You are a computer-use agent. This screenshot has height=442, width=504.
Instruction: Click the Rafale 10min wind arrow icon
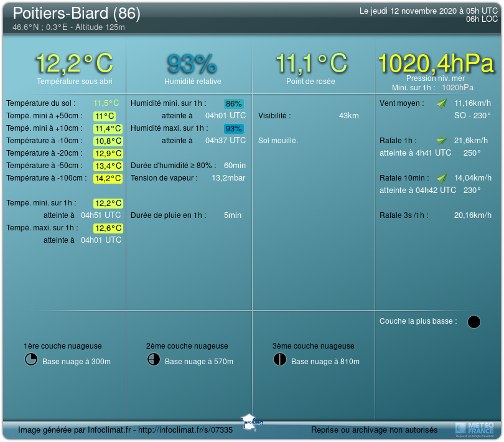442,177
